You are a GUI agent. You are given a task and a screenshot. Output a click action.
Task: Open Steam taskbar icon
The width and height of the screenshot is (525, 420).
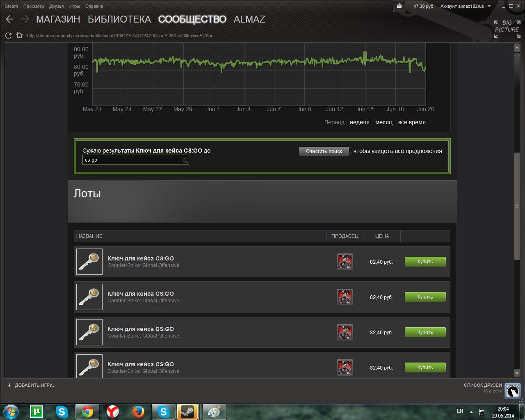(188, 412)
